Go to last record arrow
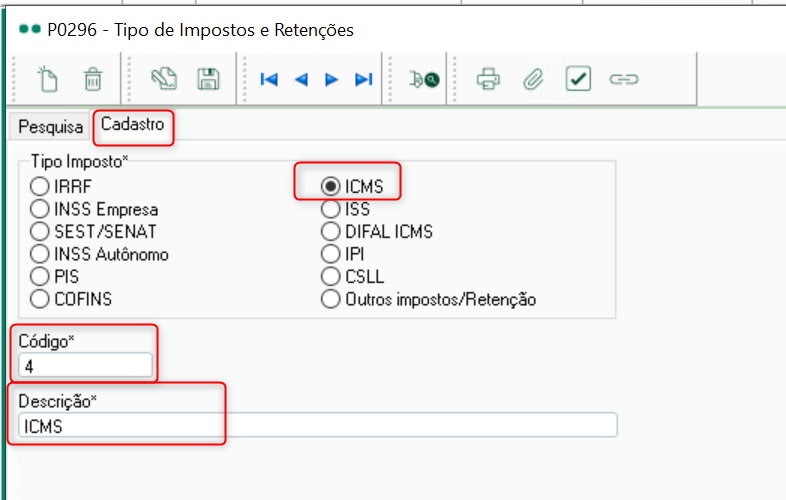This screenshot has height=500, width=786. click(363, 79)
